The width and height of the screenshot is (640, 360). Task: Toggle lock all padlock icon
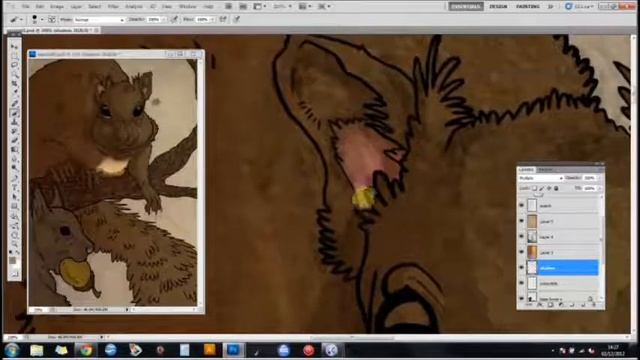[x=556, y=188]
